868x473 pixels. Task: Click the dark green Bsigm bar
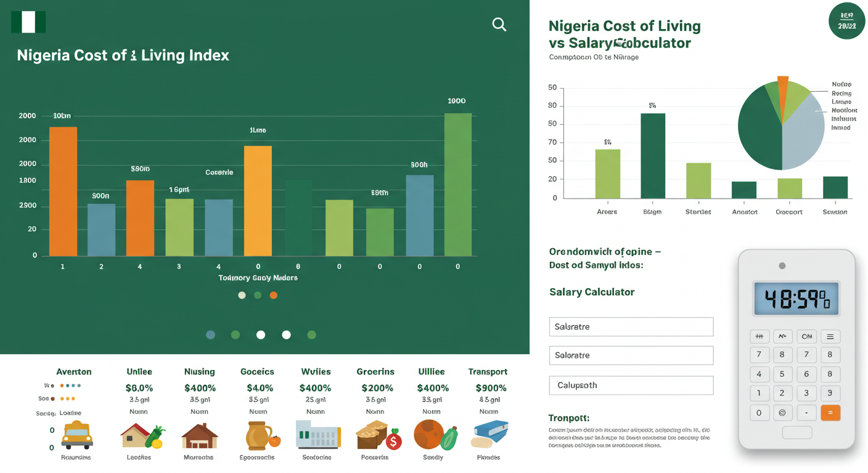[653, 156]
